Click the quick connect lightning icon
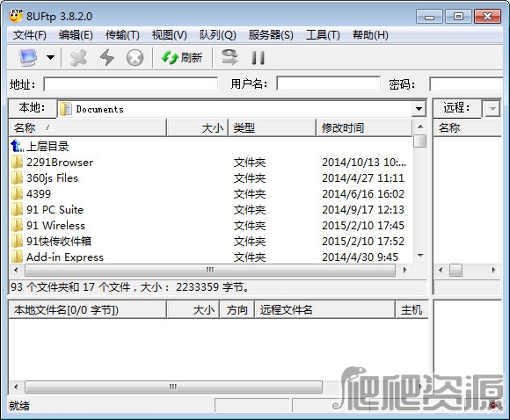This screenshot has height=420, width=510. click(x=107, y=58)
